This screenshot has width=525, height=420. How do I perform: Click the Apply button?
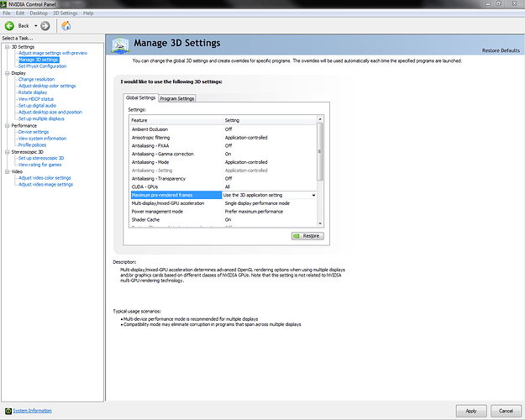click(471, 411)
